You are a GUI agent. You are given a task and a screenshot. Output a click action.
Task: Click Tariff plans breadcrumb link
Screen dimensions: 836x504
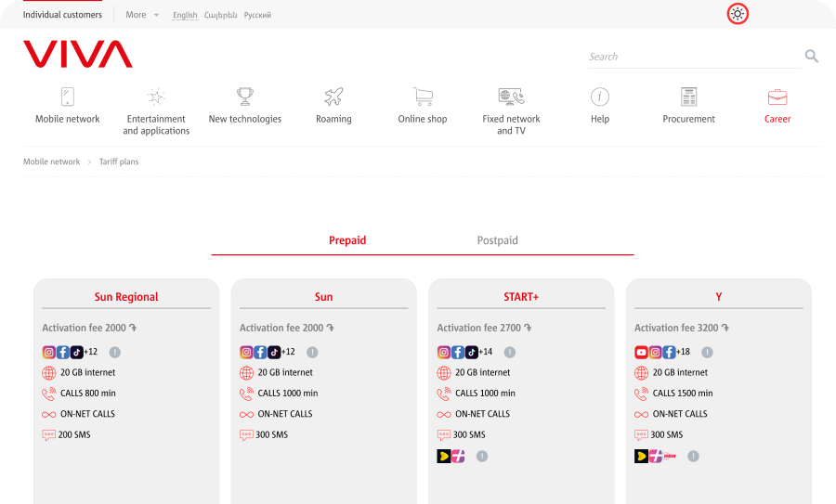pos(119,162)
